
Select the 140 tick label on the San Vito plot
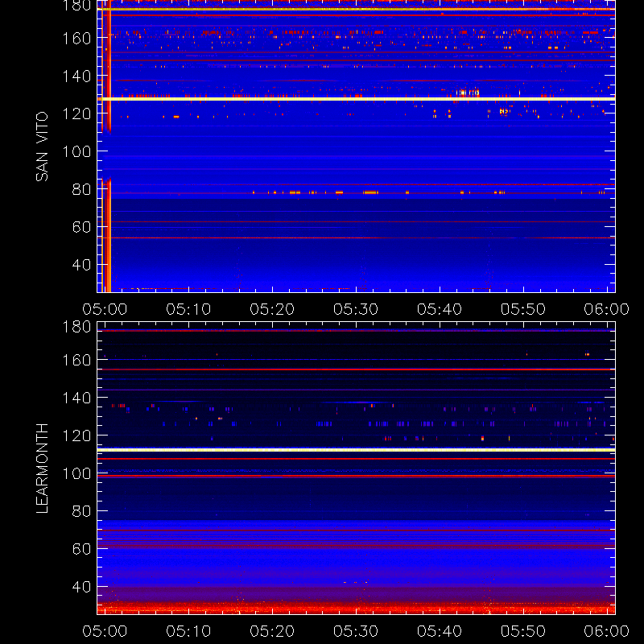[76, 76]
